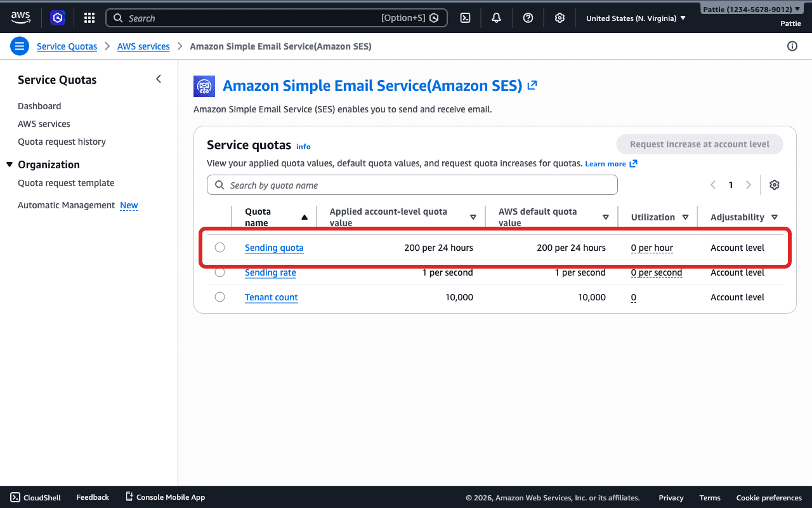This screenshot has height=508, width=812.
Task: Go to next page of quotas
Action: click(x=749, y=185)
